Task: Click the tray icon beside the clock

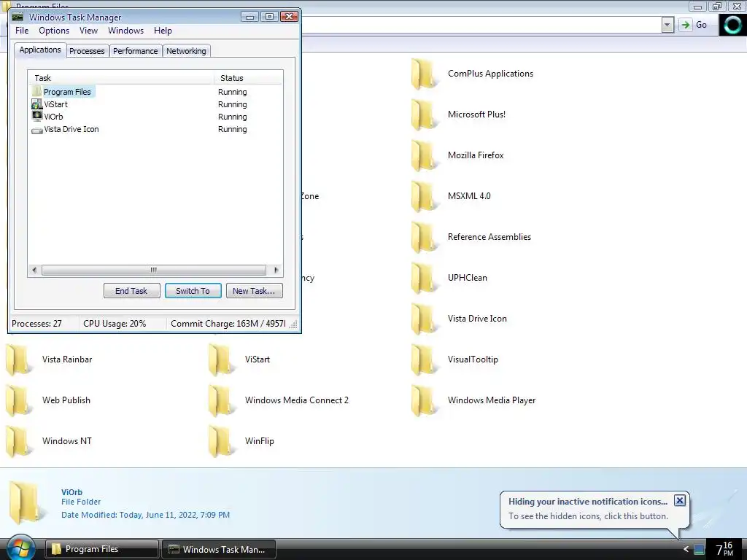Action: [699, 550]
